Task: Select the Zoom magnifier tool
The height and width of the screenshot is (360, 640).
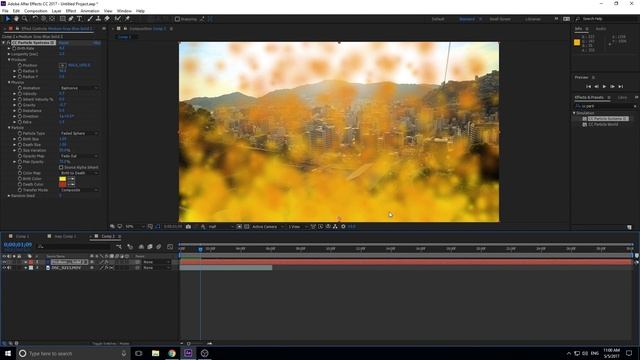Action: 24,19
